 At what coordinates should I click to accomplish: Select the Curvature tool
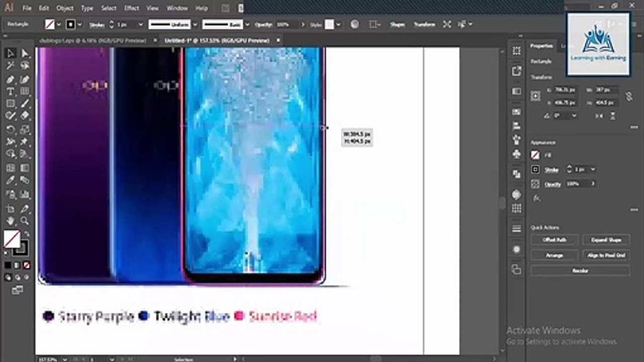coord(24,79)
